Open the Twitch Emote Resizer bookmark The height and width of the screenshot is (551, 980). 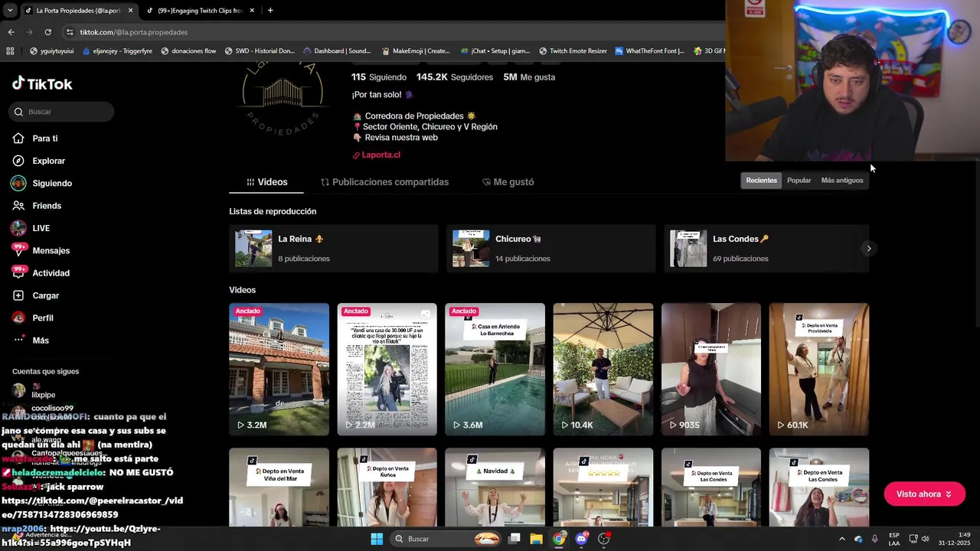pyautogui.click(x=573, y=51)
